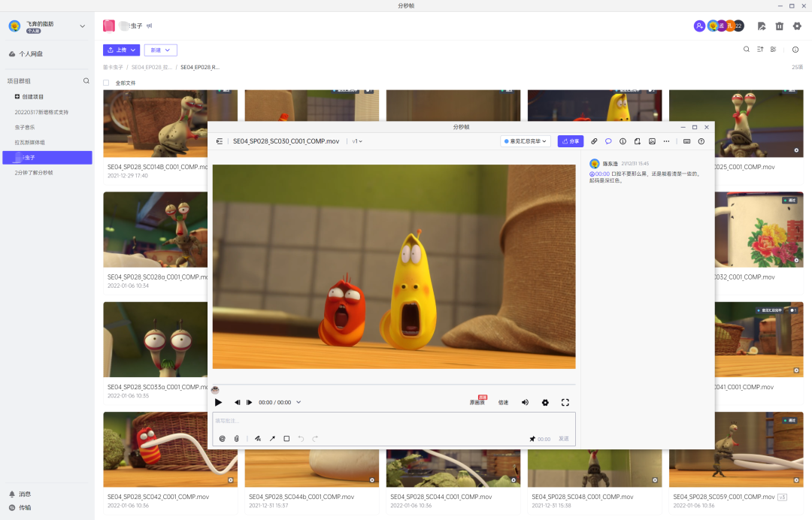Screen dimensions: 812x520
Task: Enter fullscreen video mode
Action: [565, 402]
